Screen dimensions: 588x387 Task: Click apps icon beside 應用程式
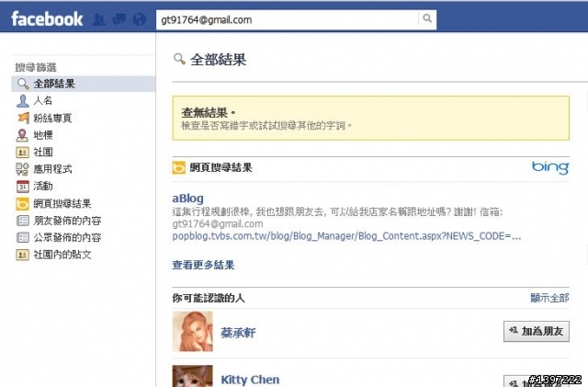click(x=22, y=169)
